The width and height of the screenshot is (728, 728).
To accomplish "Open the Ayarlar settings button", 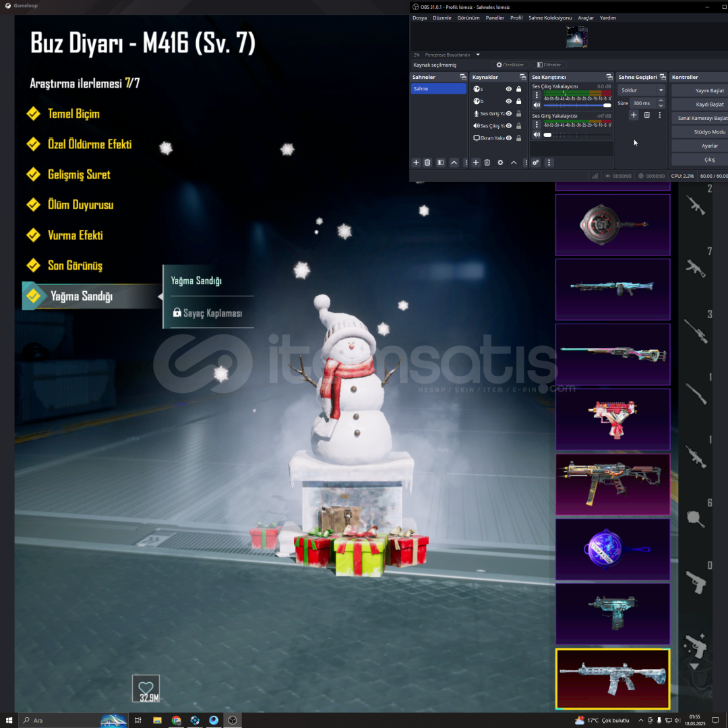I will point(700,146).
